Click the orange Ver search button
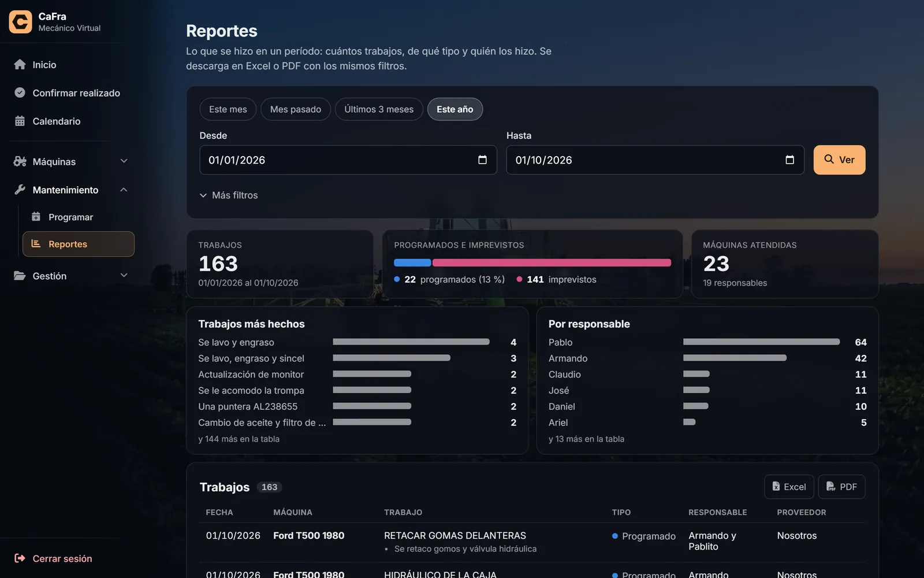The width and height of the screenshot is (924, 578). click(x=839, y=160)
